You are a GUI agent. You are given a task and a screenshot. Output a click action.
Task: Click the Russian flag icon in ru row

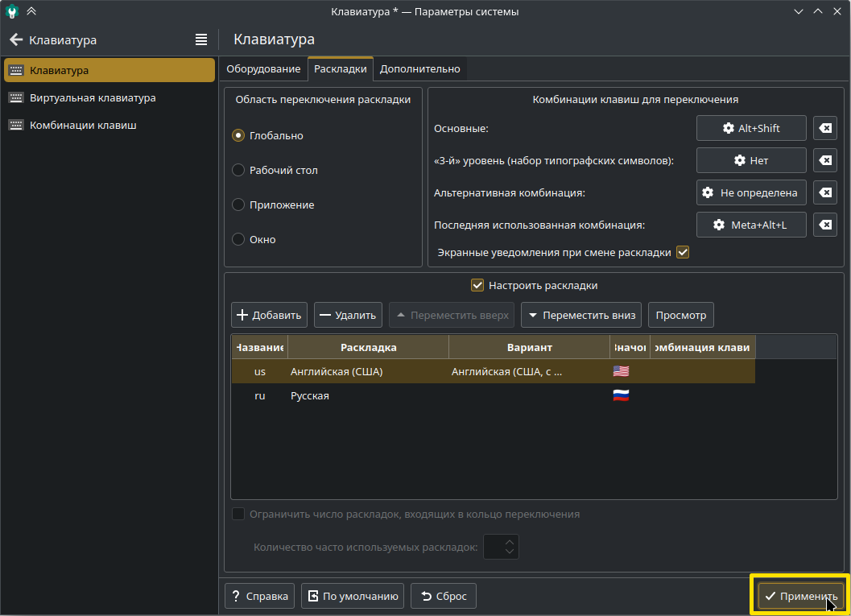[x=621, y=395]
